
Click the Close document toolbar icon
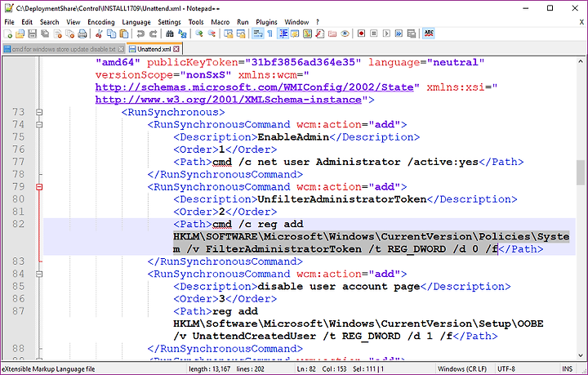click(x=57, y=34)
